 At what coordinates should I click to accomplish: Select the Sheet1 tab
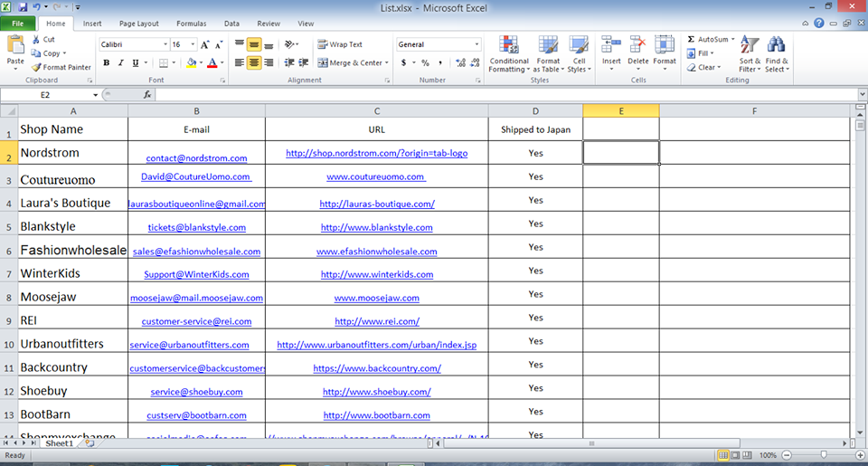[60, 443]
